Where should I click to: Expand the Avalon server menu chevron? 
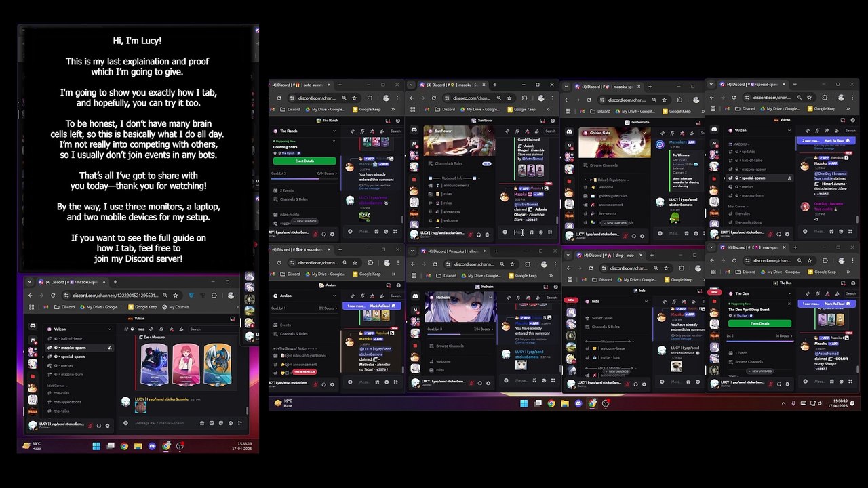(335, 296)
